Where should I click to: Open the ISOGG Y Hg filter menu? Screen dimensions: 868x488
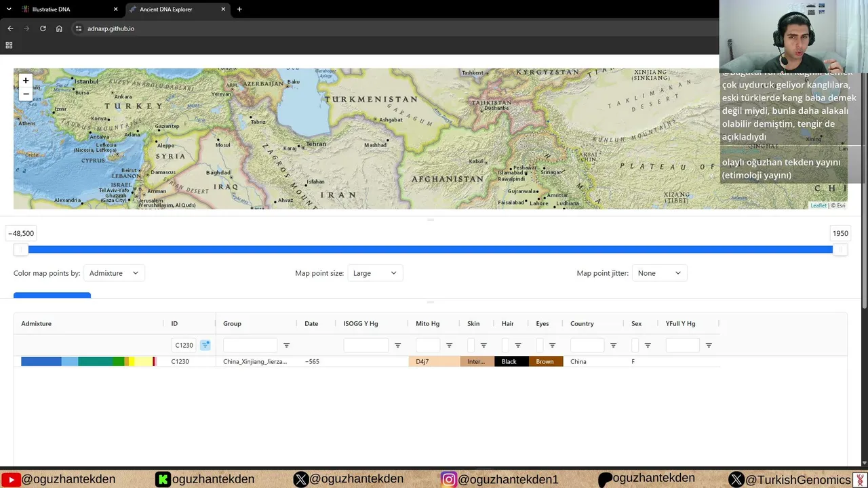(x=398, y=345)
